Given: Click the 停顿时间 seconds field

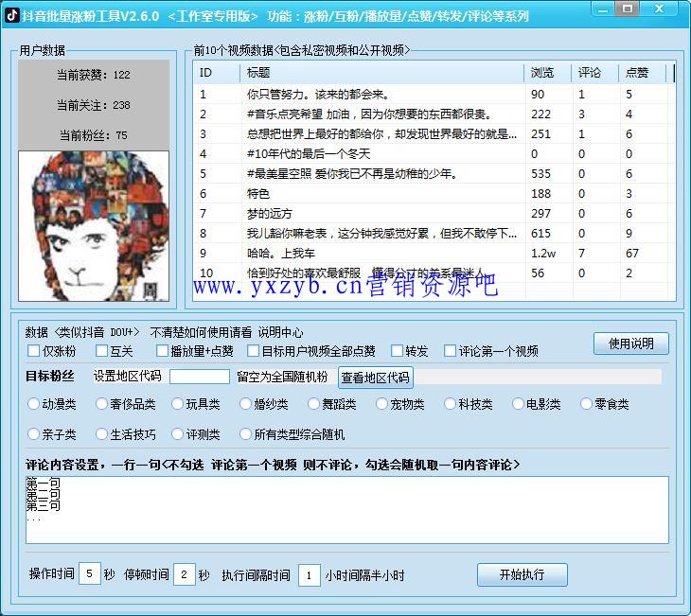Looking at the screenshot, I should coord(185,574).
